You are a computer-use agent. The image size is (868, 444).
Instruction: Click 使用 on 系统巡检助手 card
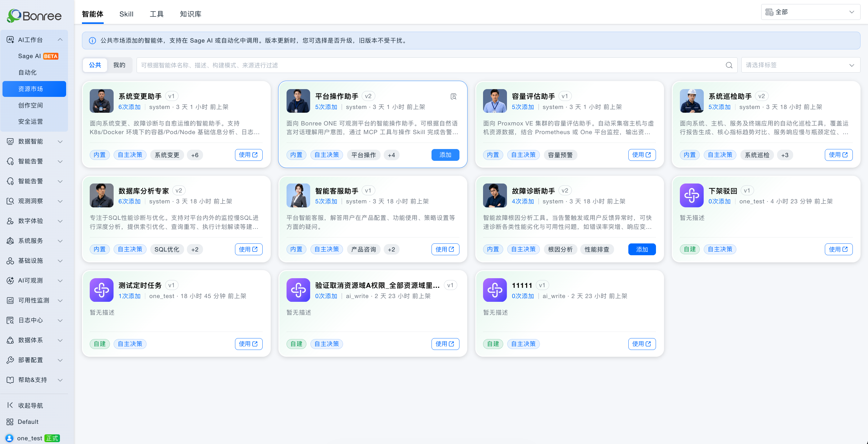click(x=838, y=155)
